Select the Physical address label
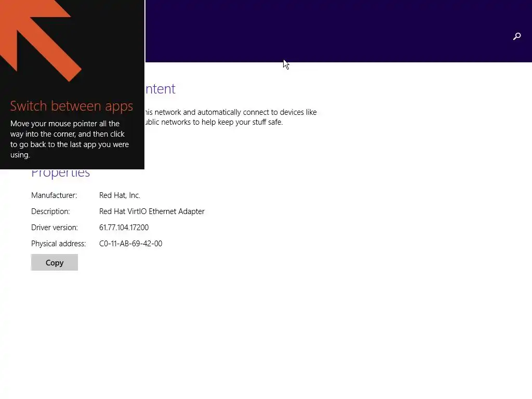The width and height of the screenshot is (532, 399). tap(58, 244)
